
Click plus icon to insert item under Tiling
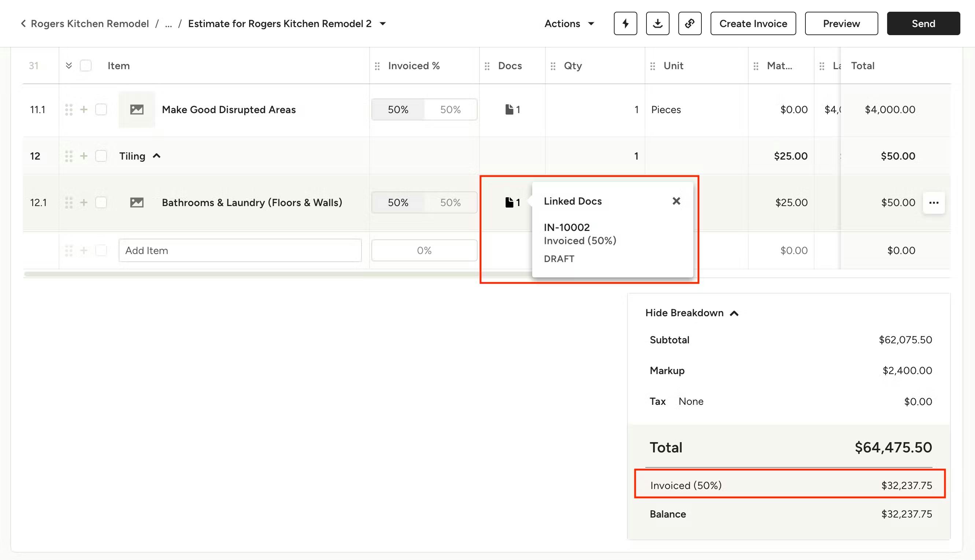[x=84, y=156]
